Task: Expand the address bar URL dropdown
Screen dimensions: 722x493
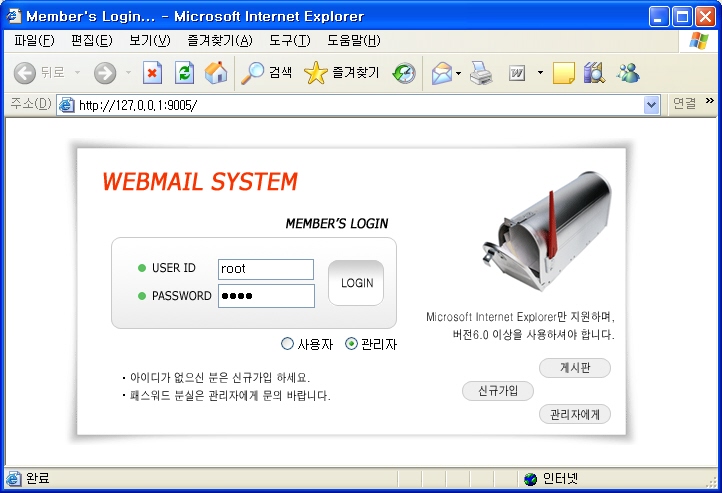Action: 652,104
